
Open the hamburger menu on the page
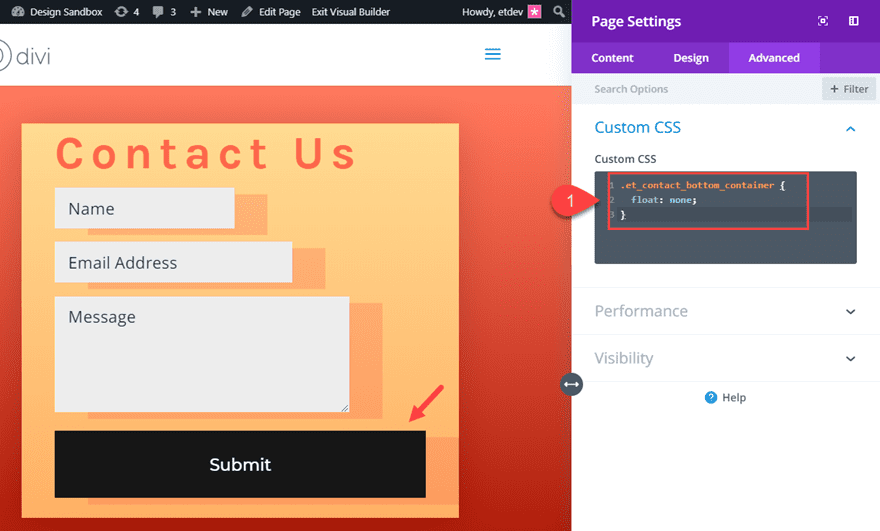click(x=492, y=54)
